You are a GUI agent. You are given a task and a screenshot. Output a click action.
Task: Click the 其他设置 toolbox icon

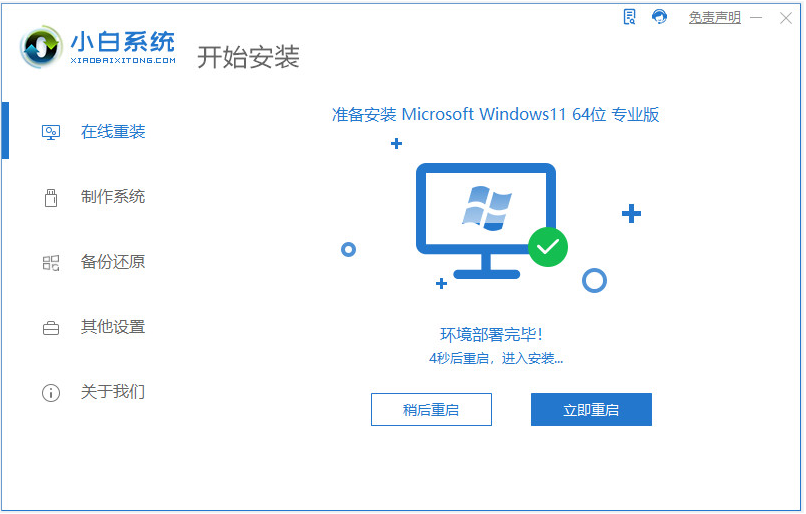coord(50,327)
